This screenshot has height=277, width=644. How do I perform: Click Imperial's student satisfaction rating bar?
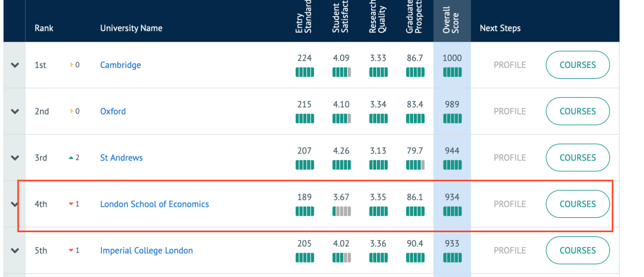click(341, 258)
